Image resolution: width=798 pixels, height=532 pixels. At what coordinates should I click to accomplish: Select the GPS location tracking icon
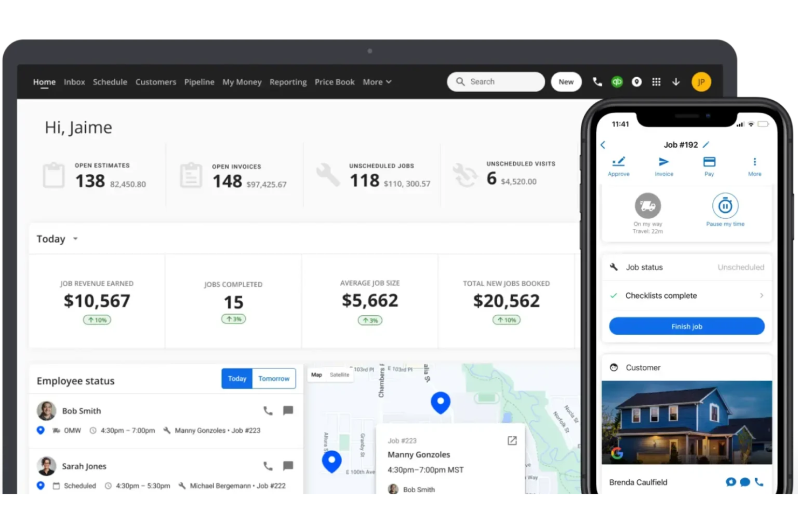(x=637, y=81)
